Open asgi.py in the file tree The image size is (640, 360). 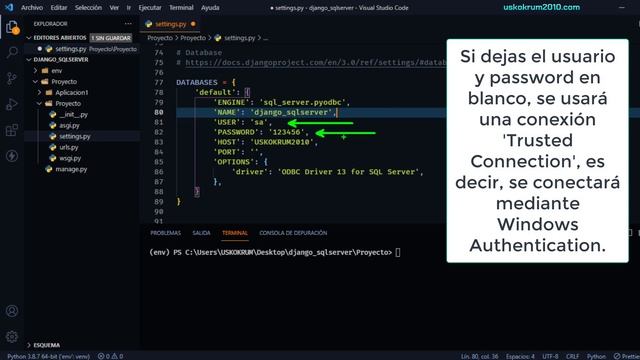pos(69,126)
